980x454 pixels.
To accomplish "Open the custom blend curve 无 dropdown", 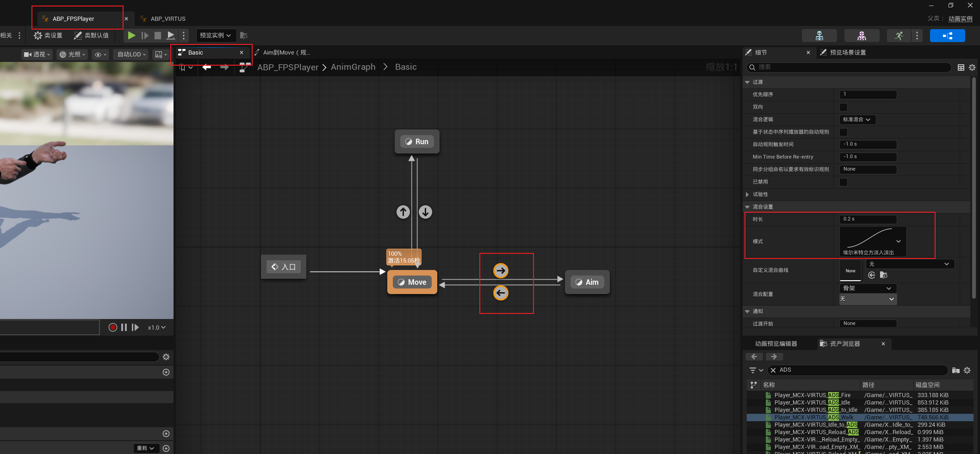I will click(910, 264).
